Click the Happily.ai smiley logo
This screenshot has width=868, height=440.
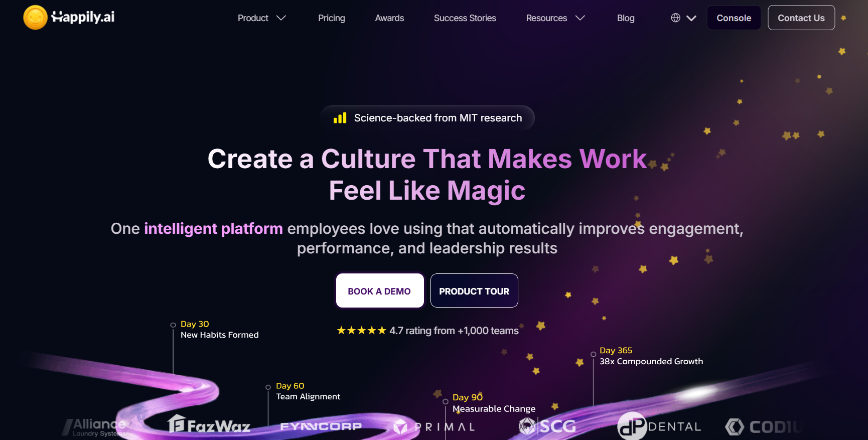36,18
